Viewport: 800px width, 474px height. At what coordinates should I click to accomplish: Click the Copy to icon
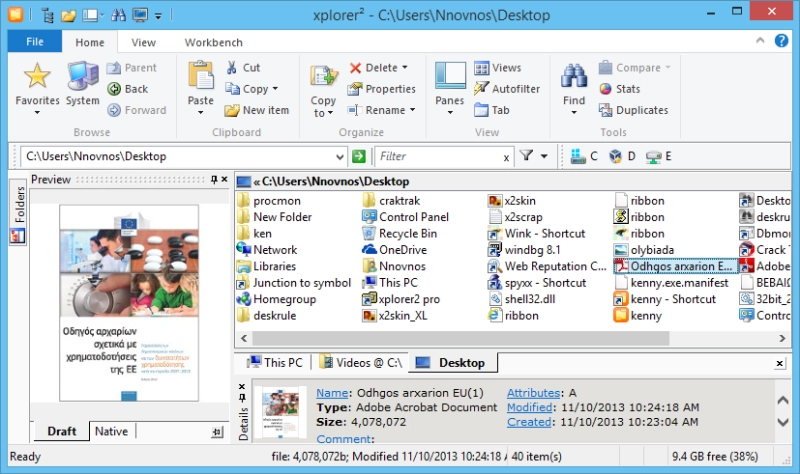coord(323,78)
